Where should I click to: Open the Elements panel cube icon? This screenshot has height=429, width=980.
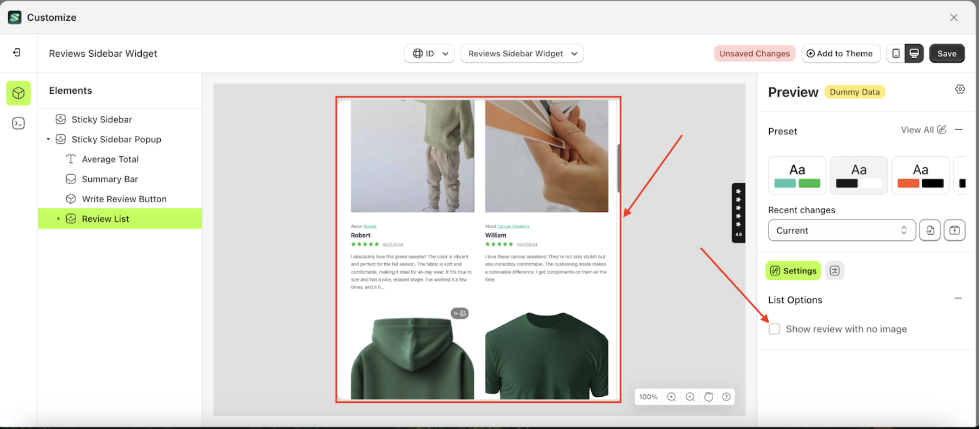tap(18, 93)
